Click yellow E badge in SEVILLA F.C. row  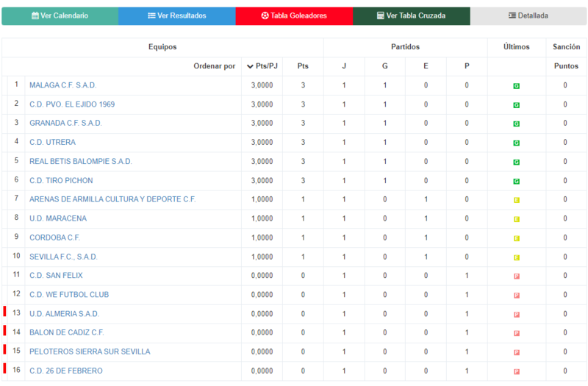pyautogui.click(x=517, y=258)
